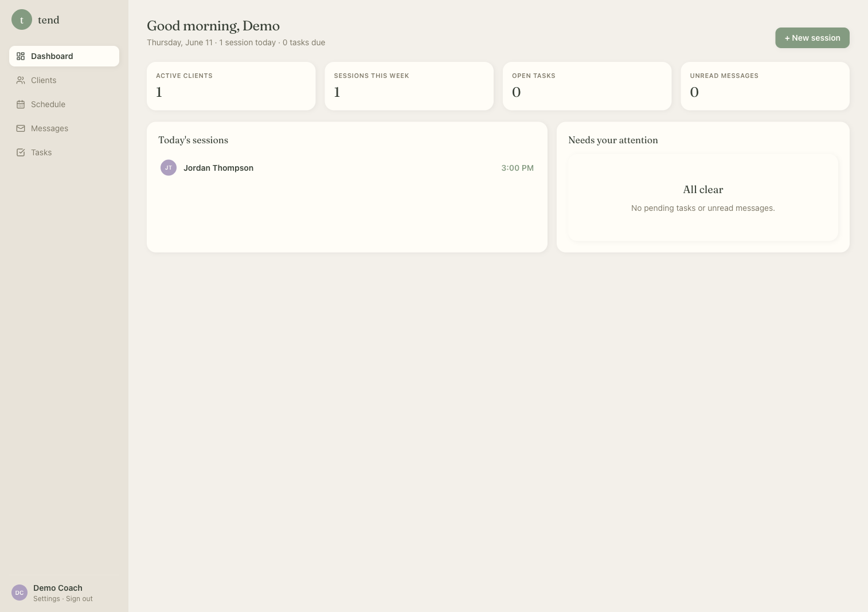This screenshot has width=868, height=612.
Task: Click the 'Needs your attention' heading
Action: tap(613, 140)
